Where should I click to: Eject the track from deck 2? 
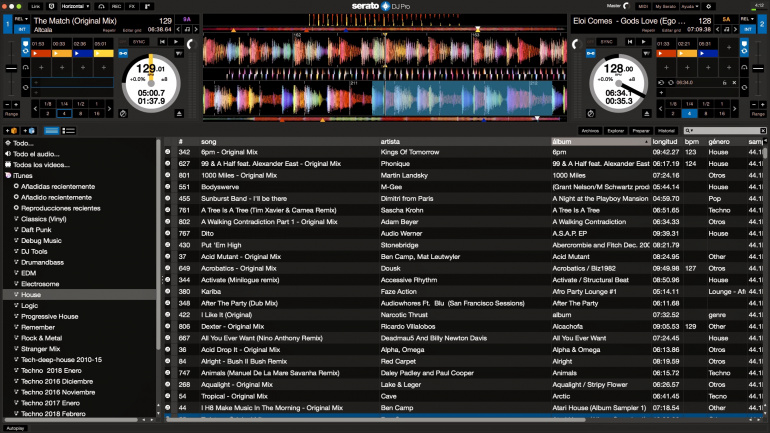[x=647, y=113]
